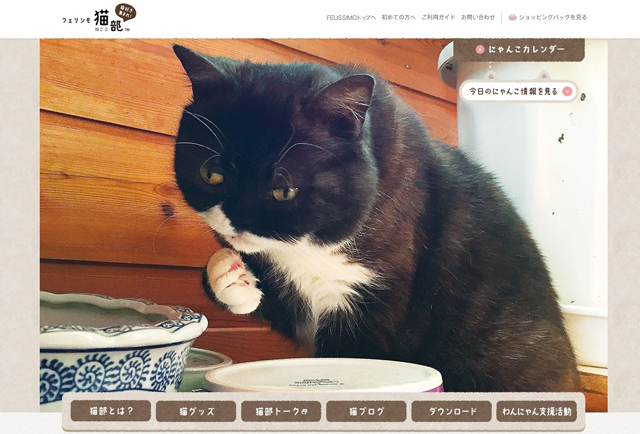This screenshot has width=640, height=434.
Task: Go to 猫ブログ
Action: coord(366,411)
